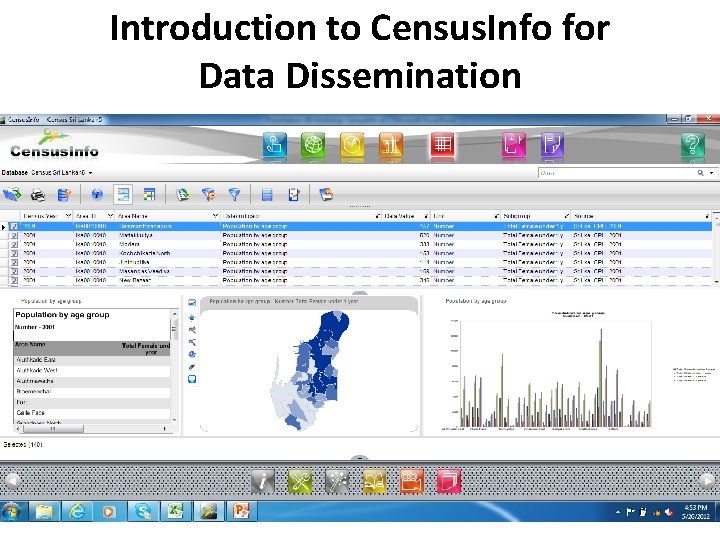This screenshot has height=540, width=720.
Task: Click the gray information icon in bottom bar
Action: click(263, 481)
